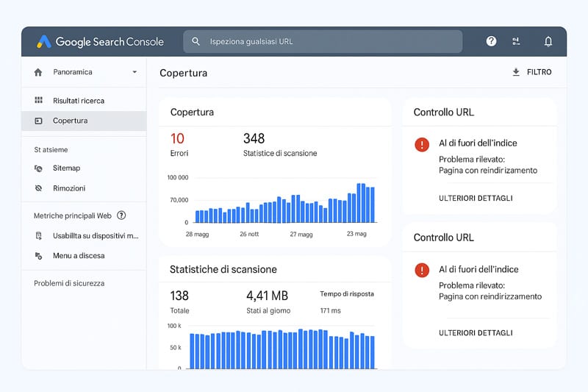Expand the Panoramica dropdown arrow
This screenshot has width=588, height=392.
(x=135, y=72)
